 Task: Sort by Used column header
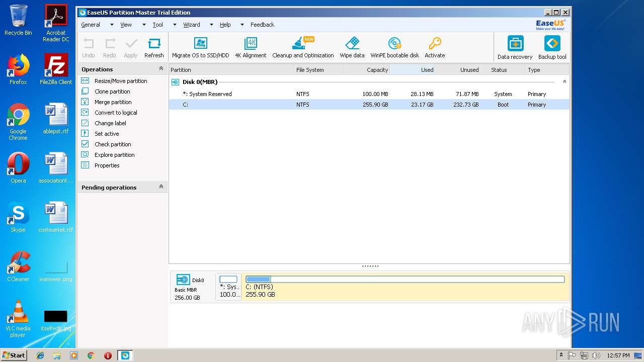click(x=413, y=70)
